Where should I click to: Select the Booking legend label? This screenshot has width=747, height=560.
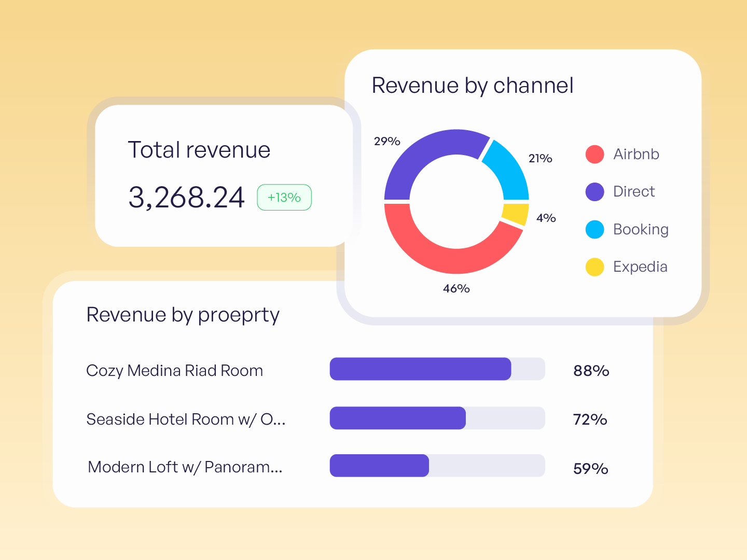coord(641,229)
